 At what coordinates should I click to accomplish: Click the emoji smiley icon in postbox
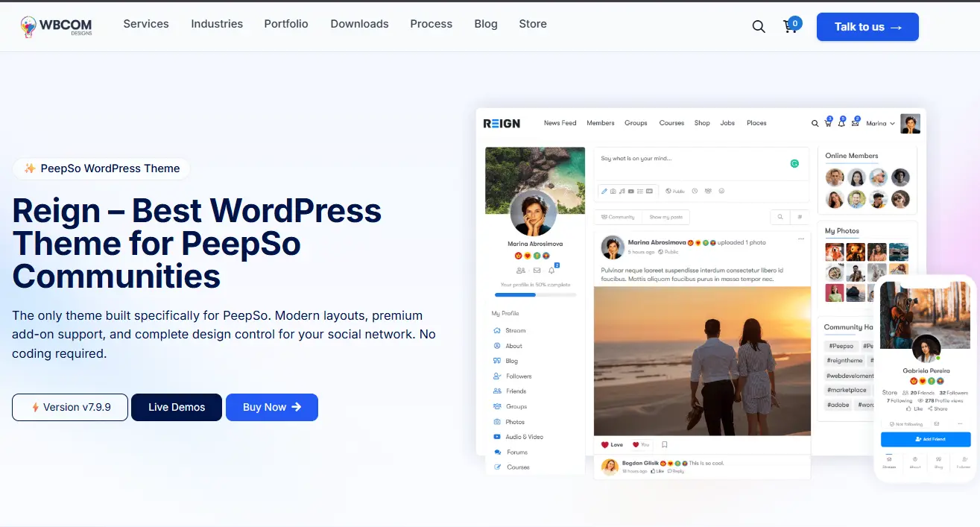point(721,191)
